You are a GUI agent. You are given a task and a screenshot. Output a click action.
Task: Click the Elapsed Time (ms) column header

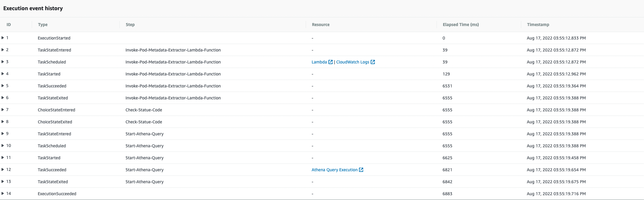[461, 25]
